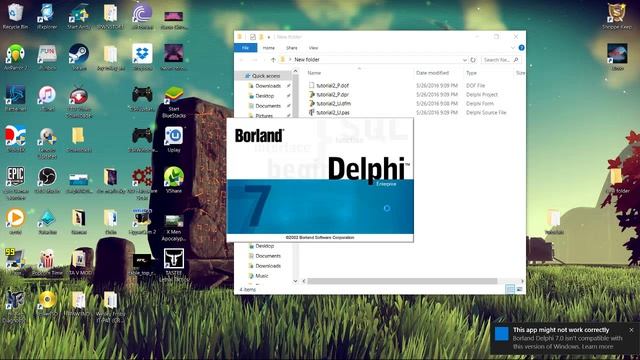Select the Popcorn Time desktop icon
The image size is (640, 360).
(47, 262)
